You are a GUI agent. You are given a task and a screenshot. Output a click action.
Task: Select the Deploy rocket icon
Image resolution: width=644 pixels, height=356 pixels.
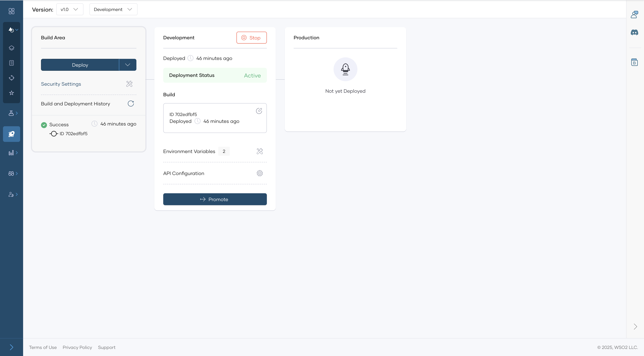click(x=12, y=134)
